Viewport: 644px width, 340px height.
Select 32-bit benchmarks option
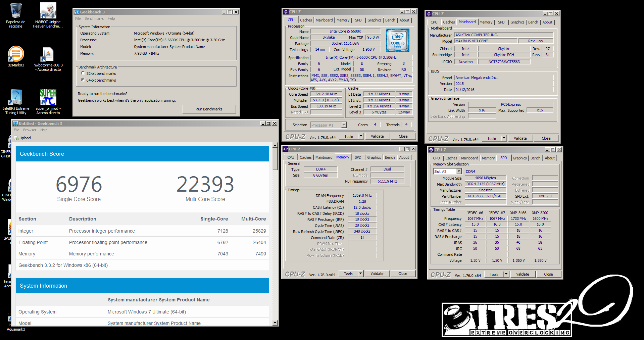(83, 73)
